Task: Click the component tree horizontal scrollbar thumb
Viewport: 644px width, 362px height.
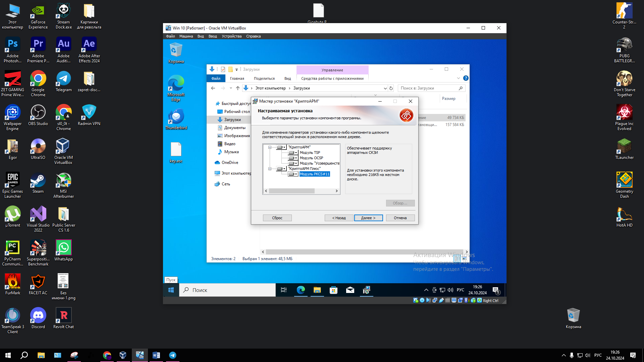Action: (291, 191)
